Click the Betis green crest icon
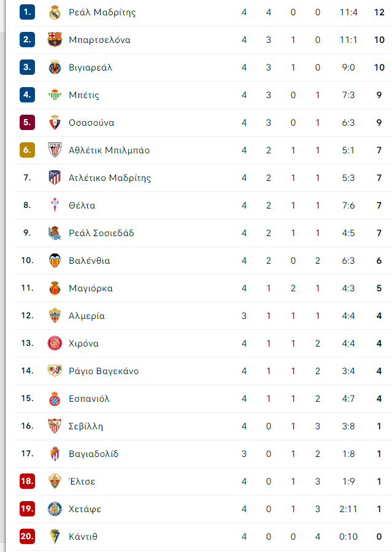The width and height of the screenshot is (392, 552). tap(55, 95)
